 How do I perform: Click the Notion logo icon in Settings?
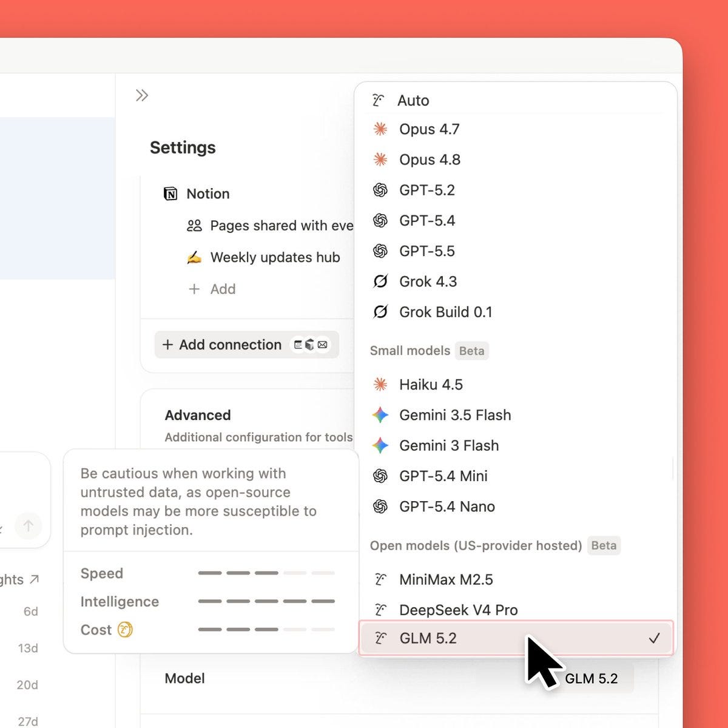pos(170,194)
